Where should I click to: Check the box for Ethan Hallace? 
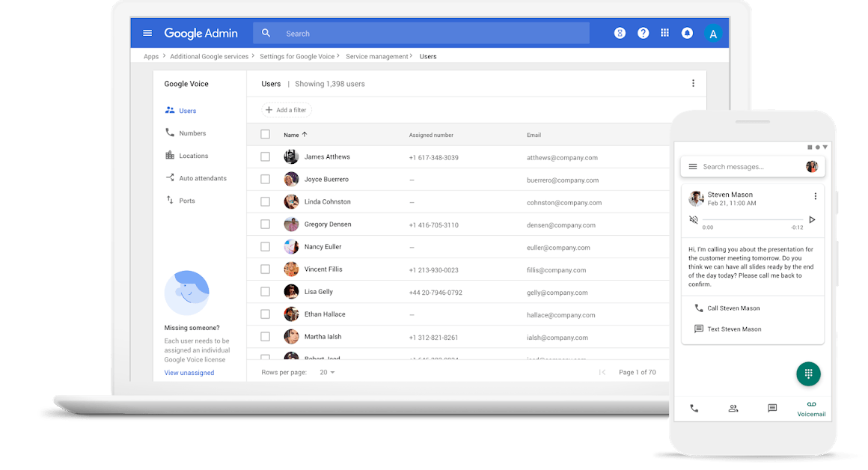(265, 314)
